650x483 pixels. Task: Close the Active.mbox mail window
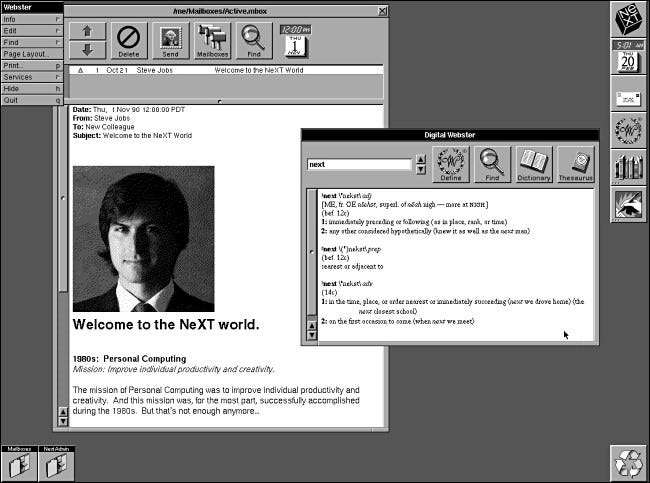(383, 11)
